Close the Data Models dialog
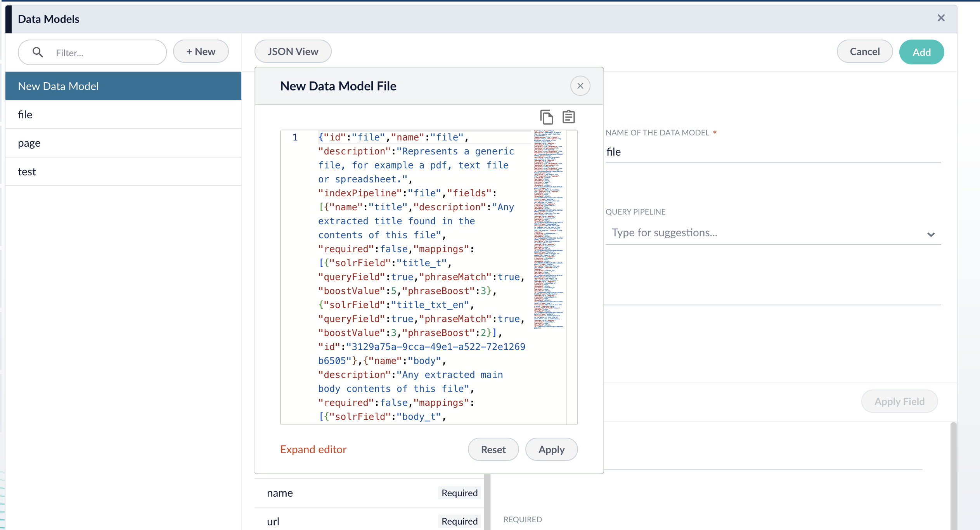The image size is (980, 530). pyautogui.click(x=941, y=18)
